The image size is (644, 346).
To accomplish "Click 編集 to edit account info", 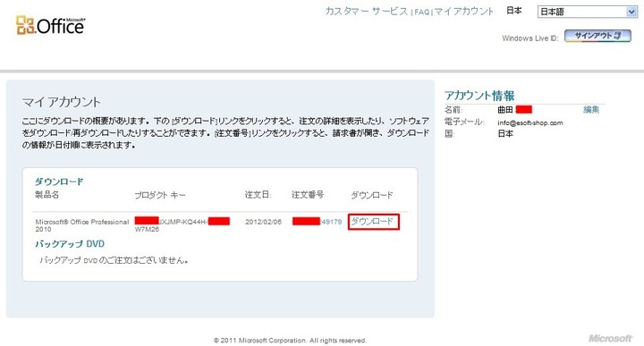I will tap(591, 110).
